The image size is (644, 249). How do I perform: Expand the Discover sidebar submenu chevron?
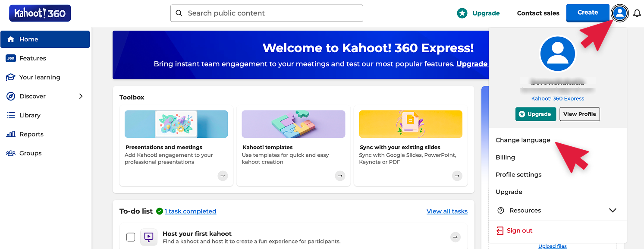point(81,96)
